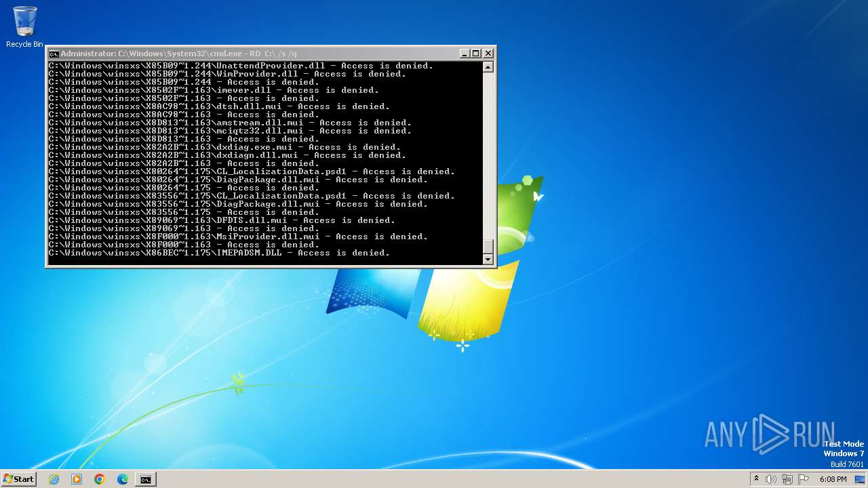This screenshot has height=488, width=868.
Task: Minimize the cmd.exe window
Action: (x=465, y=53)
